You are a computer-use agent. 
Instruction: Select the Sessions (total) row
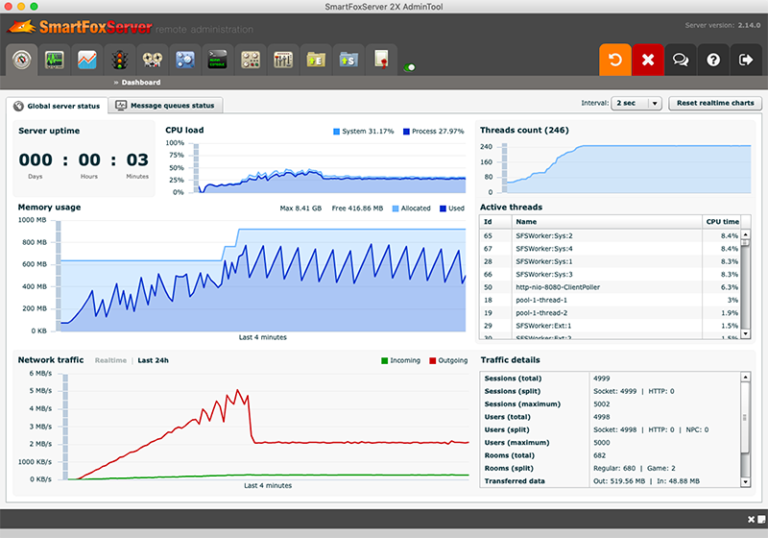point(610,378)
